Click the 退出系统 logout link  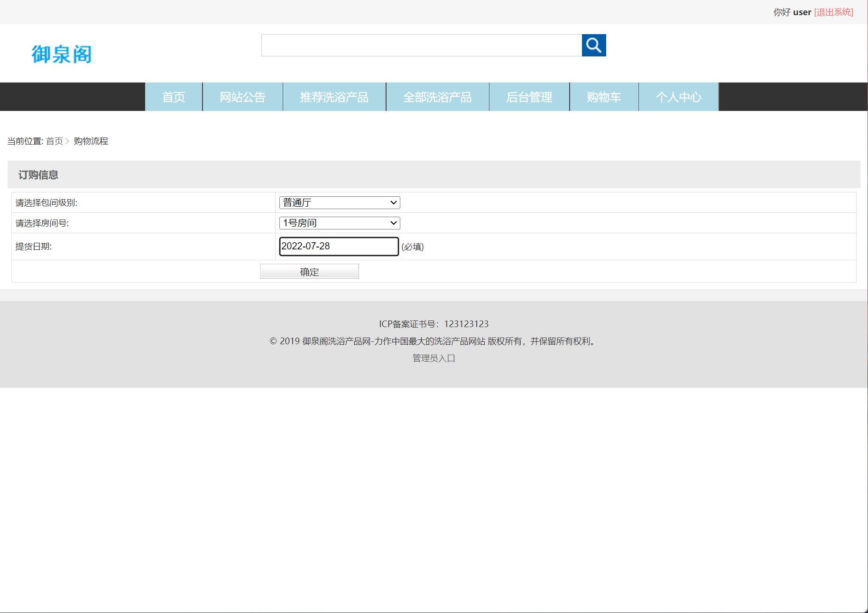[x=833, y=12]
